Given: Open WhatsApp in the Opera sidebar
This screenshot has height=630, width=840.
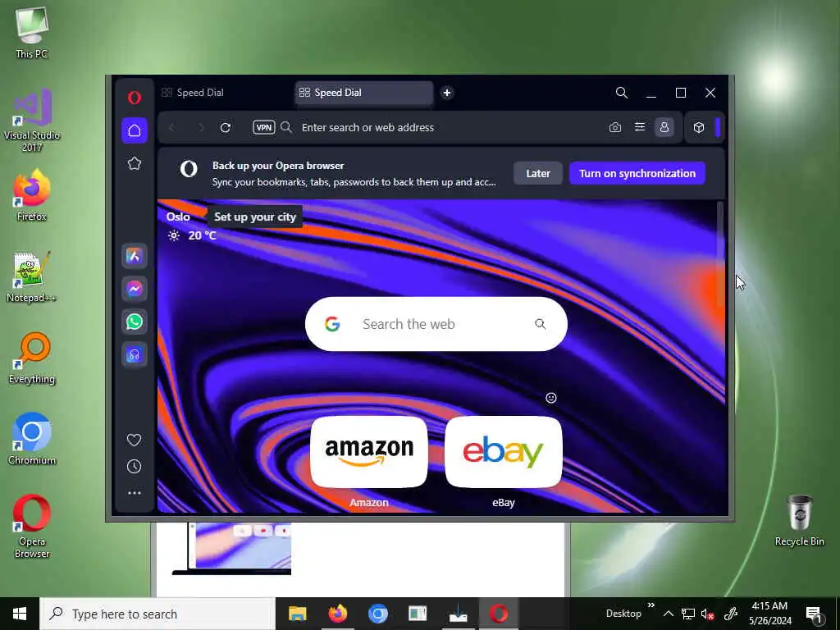Looking at the screenshot, I should click(135, 322).
